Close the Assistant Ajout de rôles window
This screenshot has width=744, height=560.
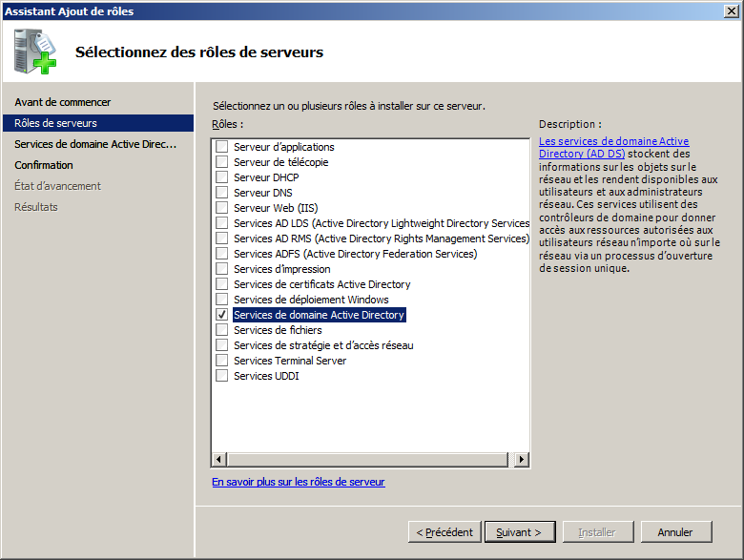(x=732, y=11)
